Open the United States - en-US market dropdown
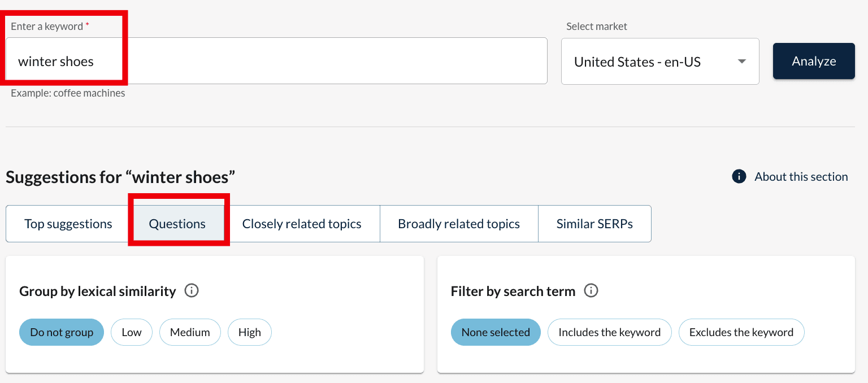The image size is (868, 383). pos(659,61)
